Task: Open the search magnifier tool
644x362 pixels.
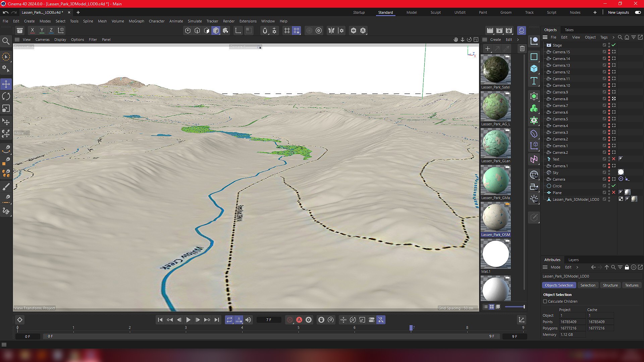Action: (x=6, y=41)
